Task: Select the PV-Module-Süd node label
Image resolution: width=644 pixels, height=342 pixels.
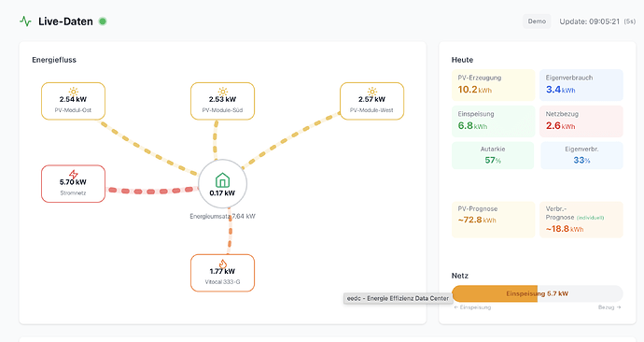Action: (223, 110)
